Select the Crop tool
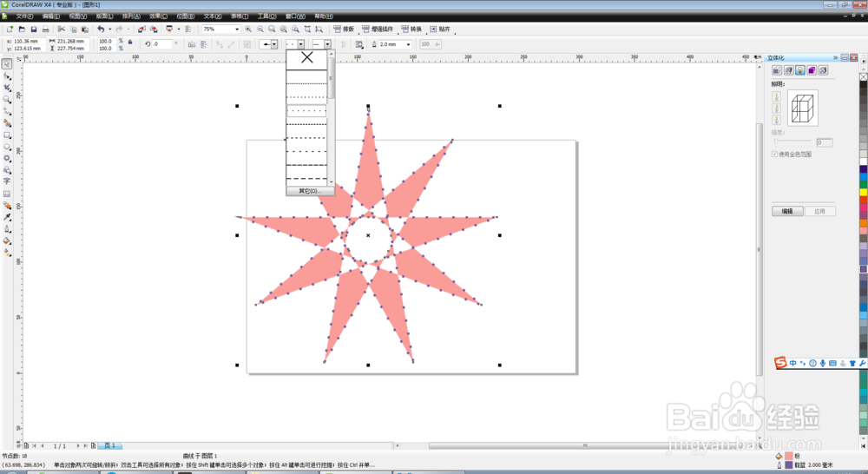 coord(7,88)
